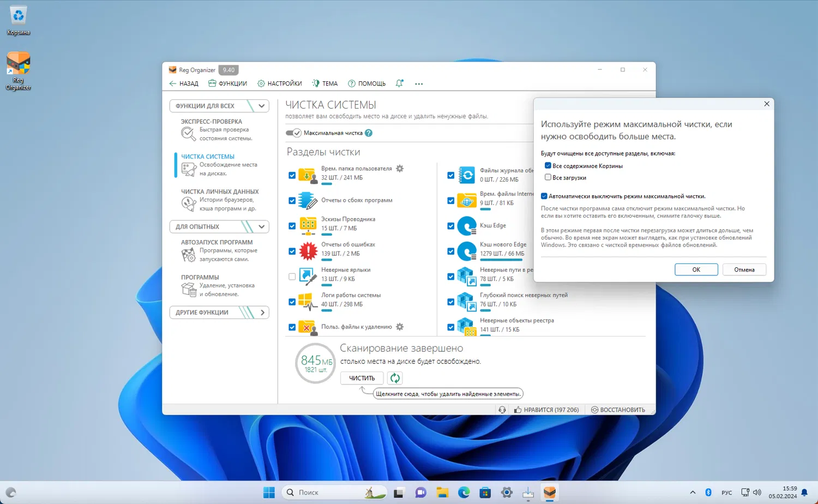Click the Логи работы системы icon
Screen dimensions: 818x504
308,301
